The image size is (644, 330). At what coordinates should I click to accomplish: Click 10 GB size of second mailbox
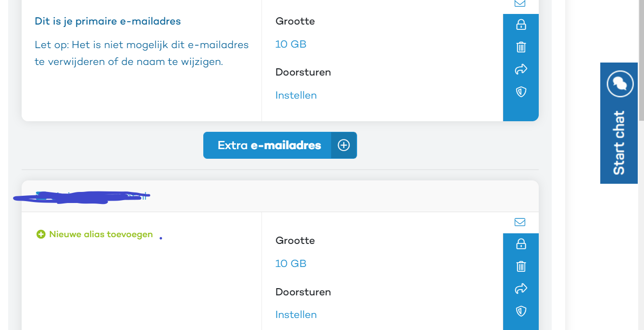(291, 264)
